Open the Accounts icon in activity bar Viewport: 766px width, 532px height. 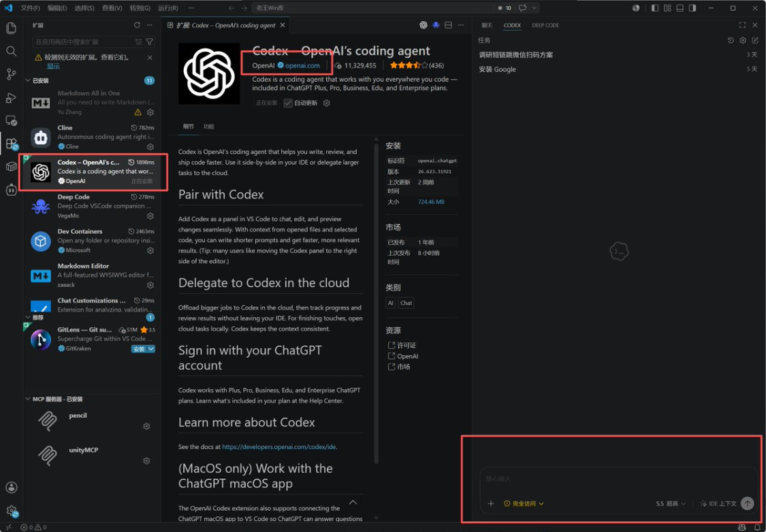[11, 487]
